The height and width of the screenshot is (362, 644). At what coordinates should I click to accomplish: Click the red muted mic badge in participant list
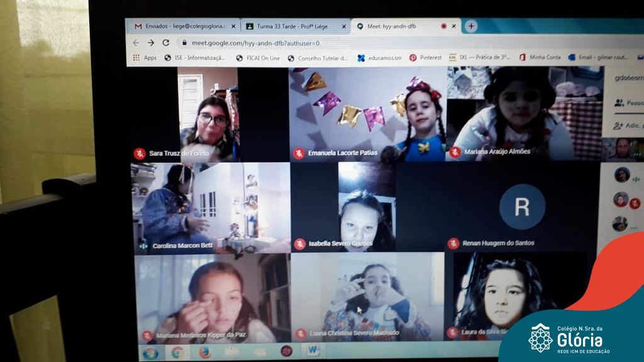635,203
